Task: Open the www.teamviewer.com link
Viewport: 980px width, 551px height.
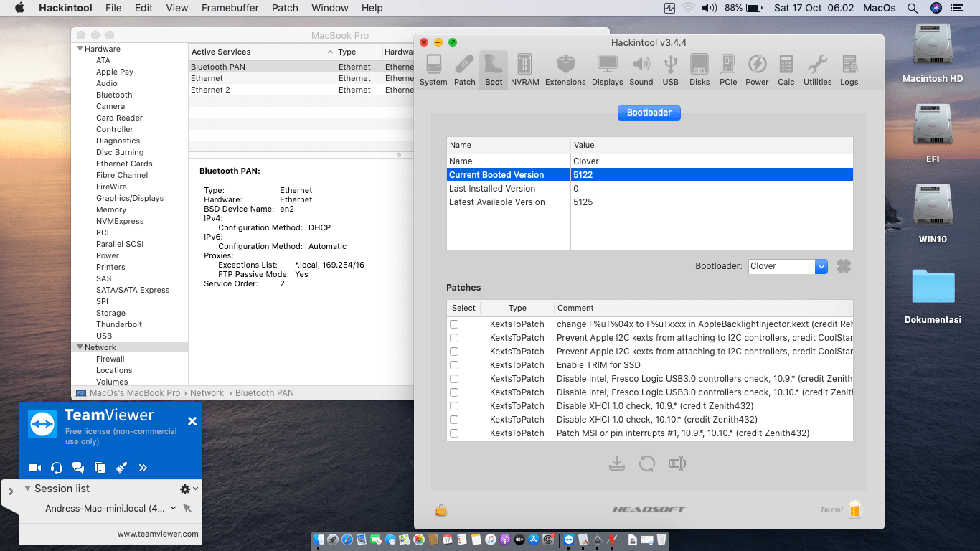Action: [x=158, y=534]
